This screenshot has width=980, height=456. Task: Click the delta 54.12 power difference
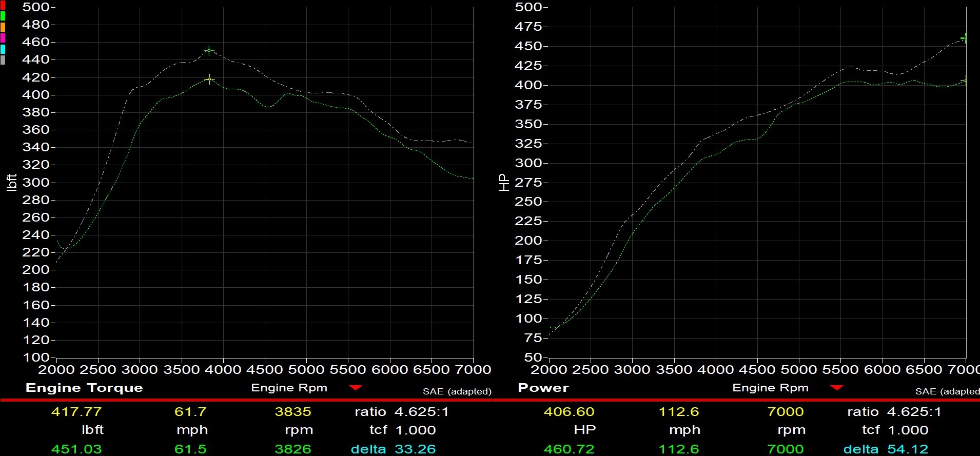click(886, 449)
